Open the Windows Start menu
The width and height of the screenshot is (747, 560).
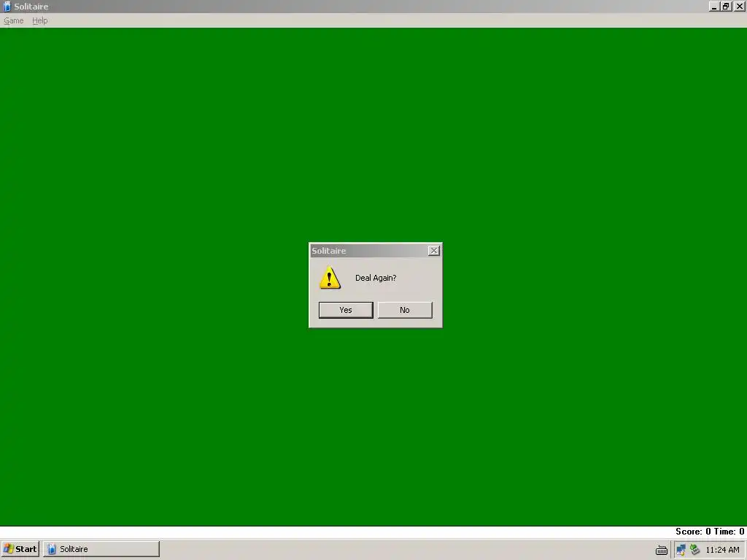click(20, 549)
